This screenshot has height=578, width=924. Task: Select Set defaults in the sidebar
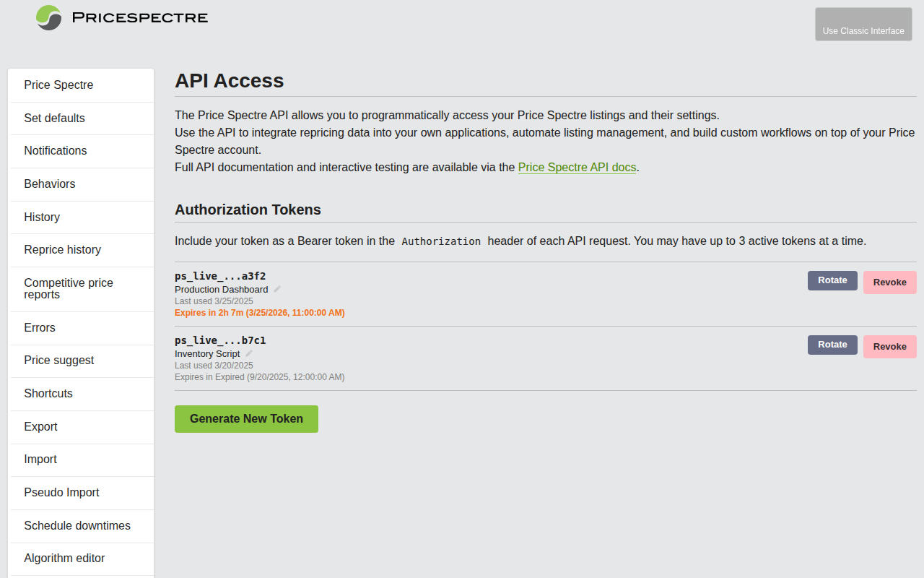pyautogui.click(x=54, y=118)
